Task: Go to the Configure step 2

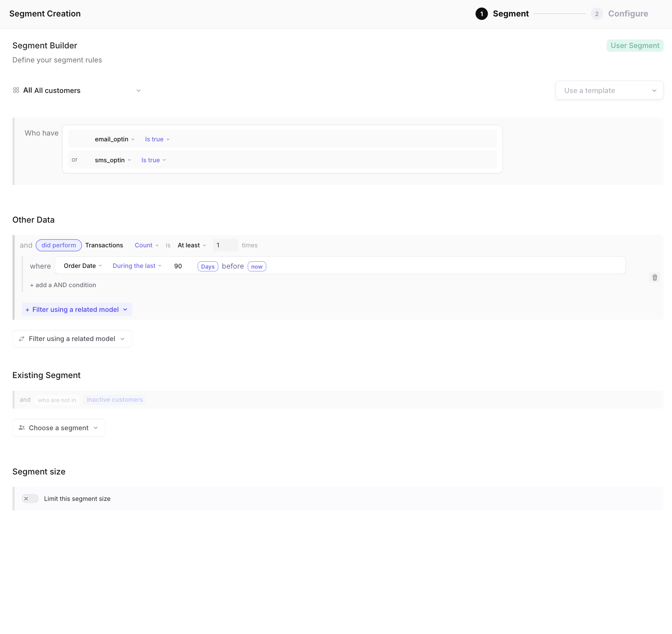Action: coord(620,14)
